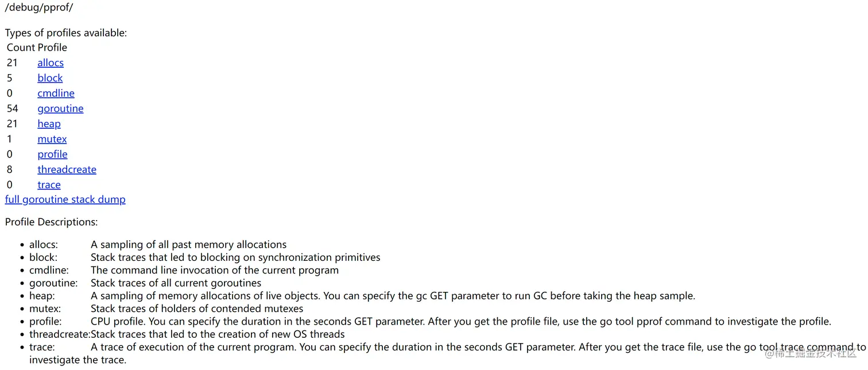Open the mutex profile link
The width and height of the screenshot is (868, 370).
52,139
